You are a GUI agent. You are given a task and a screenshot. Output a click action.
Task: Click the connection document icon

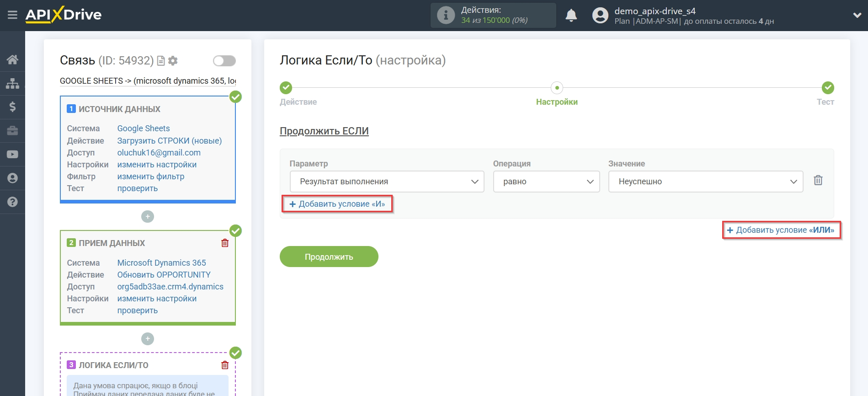click(x=161, y=61)
